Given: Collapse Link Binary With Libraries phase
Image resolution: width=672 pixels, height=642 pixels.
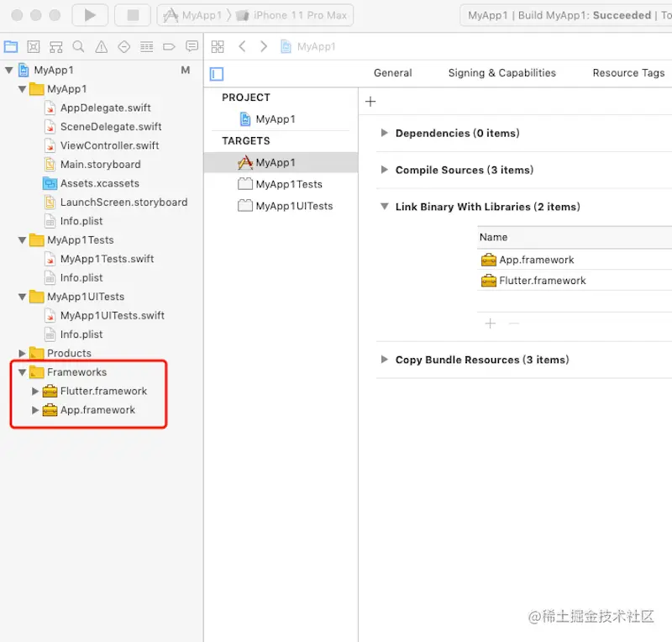Looking at the screenshot, I should [385, 207].
